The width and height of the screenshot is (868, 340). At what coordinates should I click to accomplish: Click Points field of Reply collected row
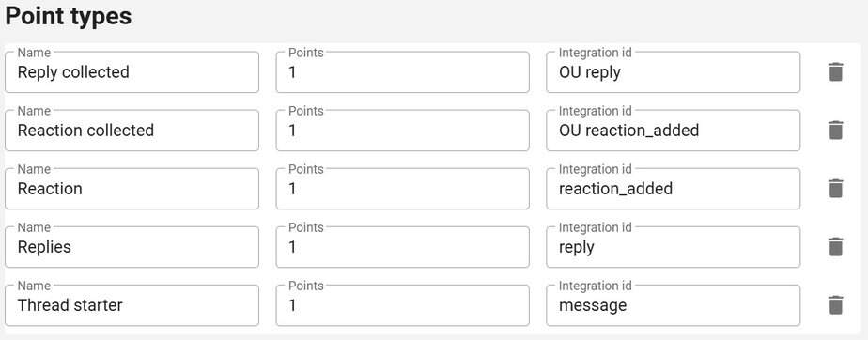(x=402, y=72)
